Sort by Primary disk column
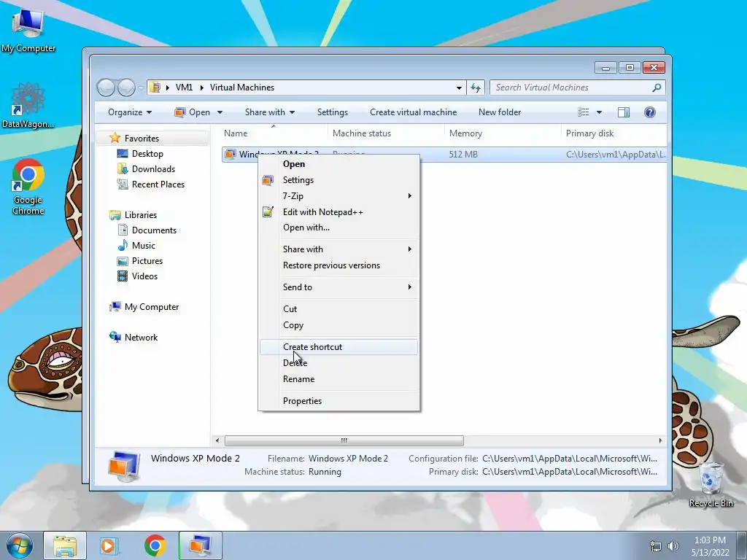 tap(614, 134)
